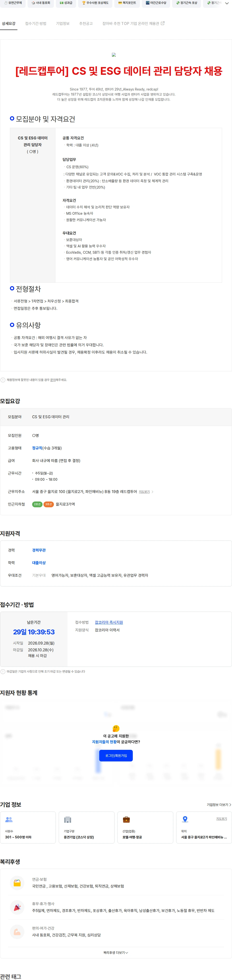232x980 pixels.
Task: Click the 휴무·휴가·행사 party icon
Action: [x=17, y=907]
